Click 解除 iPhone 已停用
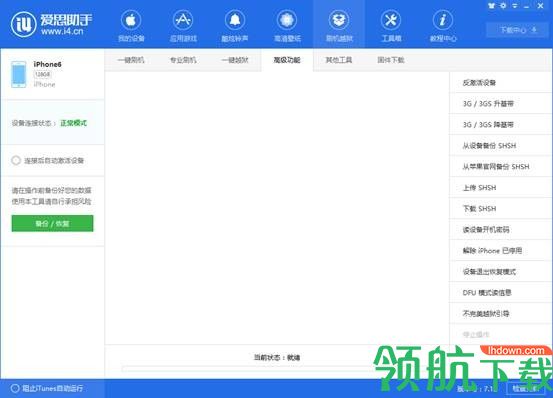 pyautogui.click(x=501, y=251)
